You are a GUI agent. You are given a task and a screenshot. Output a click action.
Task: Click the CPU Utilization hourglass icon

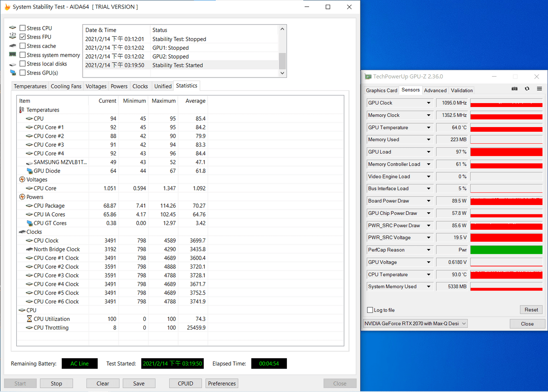pos(29,319)
